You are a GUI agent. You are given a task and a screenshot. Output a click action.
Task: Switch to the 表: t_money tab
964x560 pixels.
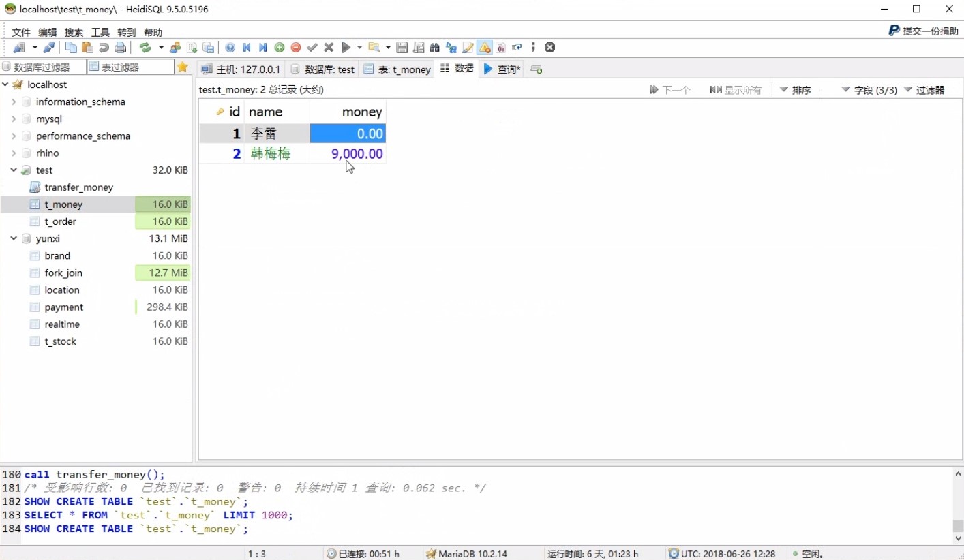(397, 69)
